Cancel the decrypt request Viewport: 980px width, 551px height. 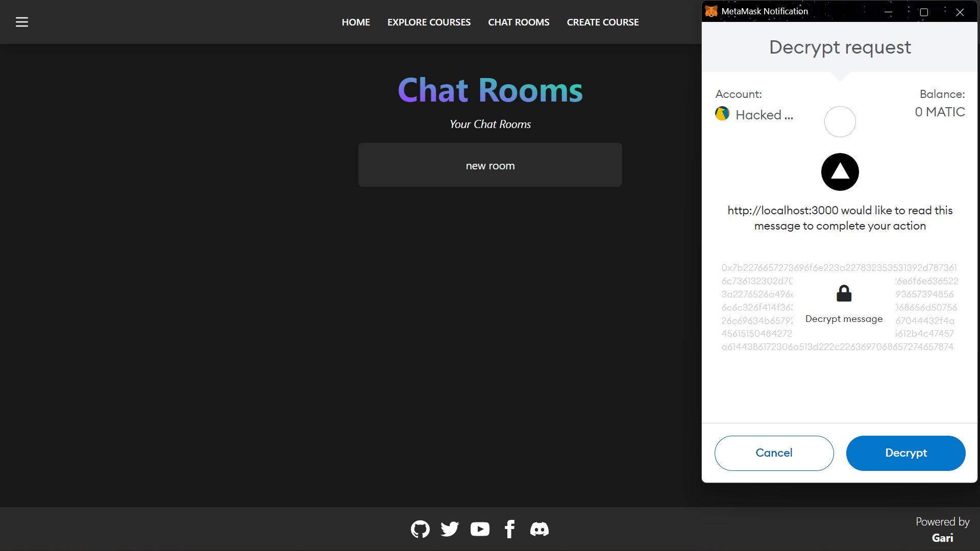pos(774,453)
